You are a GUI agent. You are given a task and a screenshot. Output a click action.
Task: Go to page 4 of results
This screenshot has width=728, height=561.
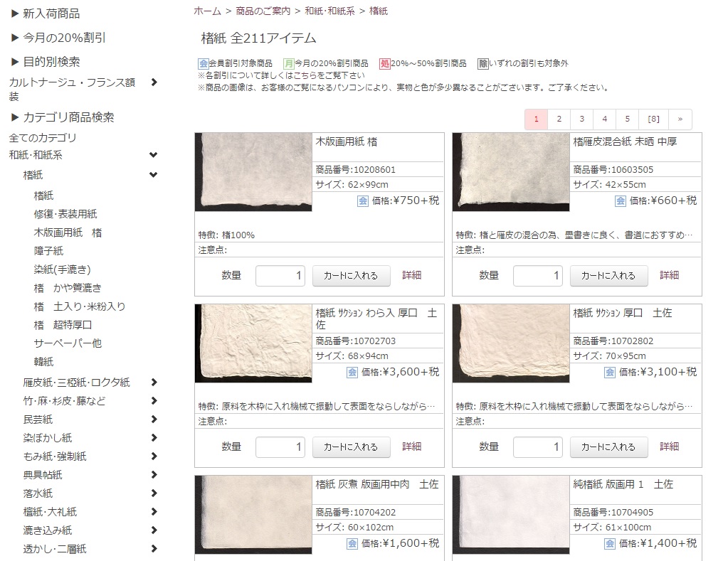604,119
